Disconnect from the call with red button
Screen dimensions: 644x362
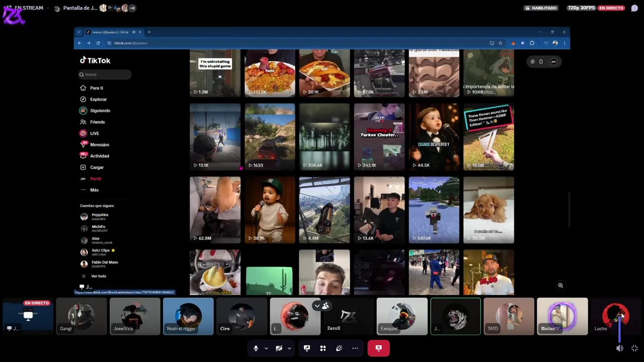tap(378, 348)
